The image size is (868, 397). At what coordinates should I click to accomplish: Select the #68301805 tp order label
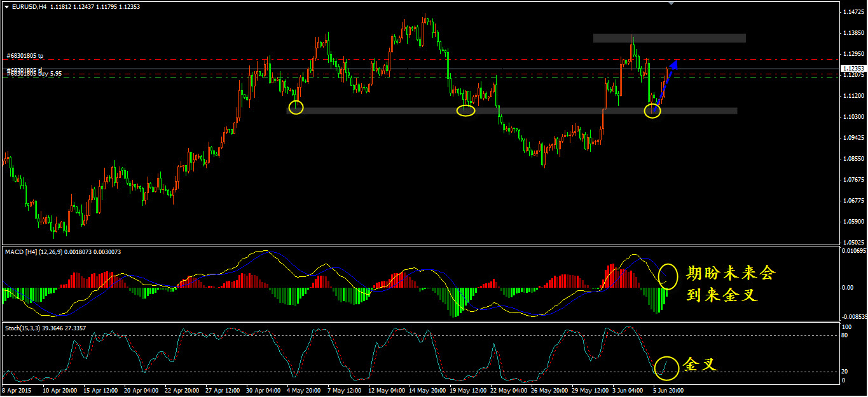[25, 56]
